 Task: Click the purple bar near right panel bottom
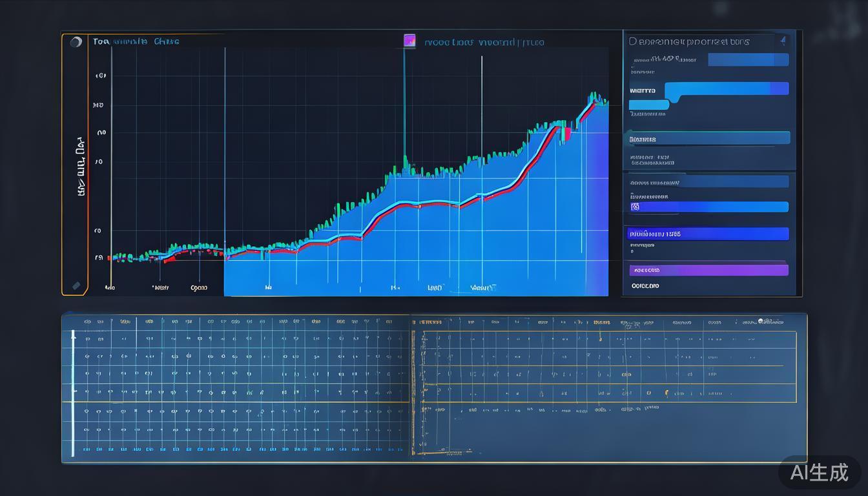pyautogui.click(x=708, y=270)
